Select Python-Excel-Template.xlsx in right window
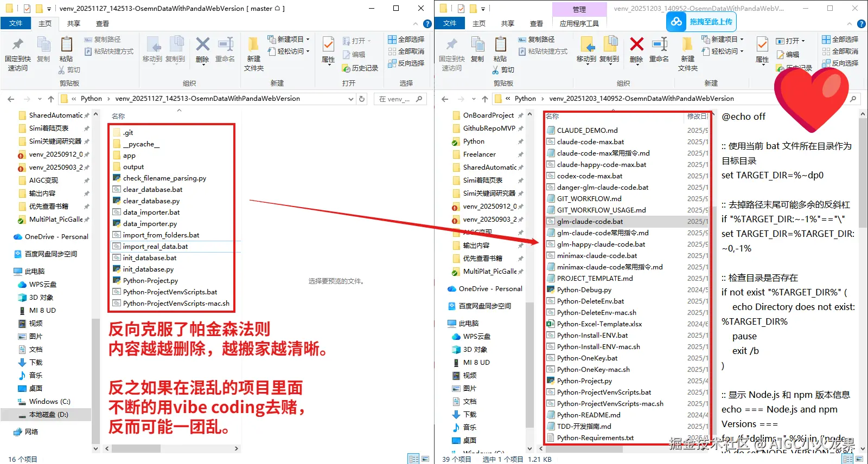This screenshot has width=868, height=464. point(599,324)
